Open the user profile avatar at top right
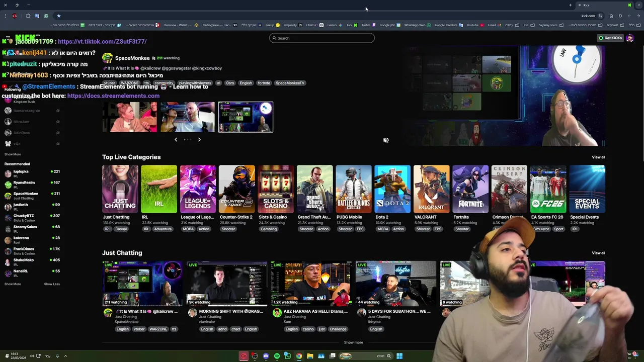 pos(630,38)
